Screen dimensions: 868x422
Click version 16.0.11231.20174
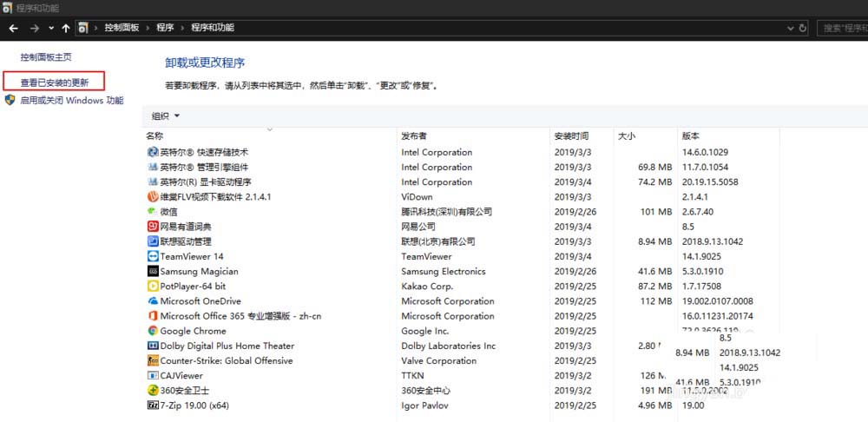(x=718, y=316)
